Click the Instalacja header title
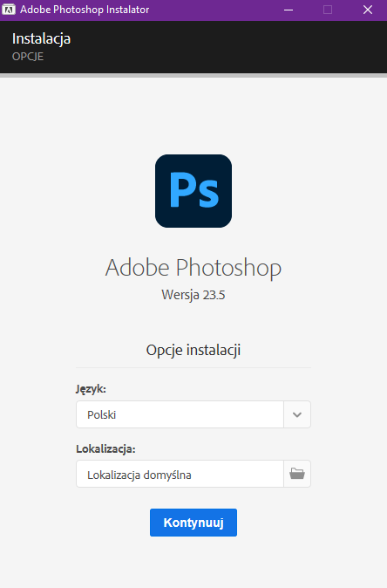387x588 pixels. 41,38
